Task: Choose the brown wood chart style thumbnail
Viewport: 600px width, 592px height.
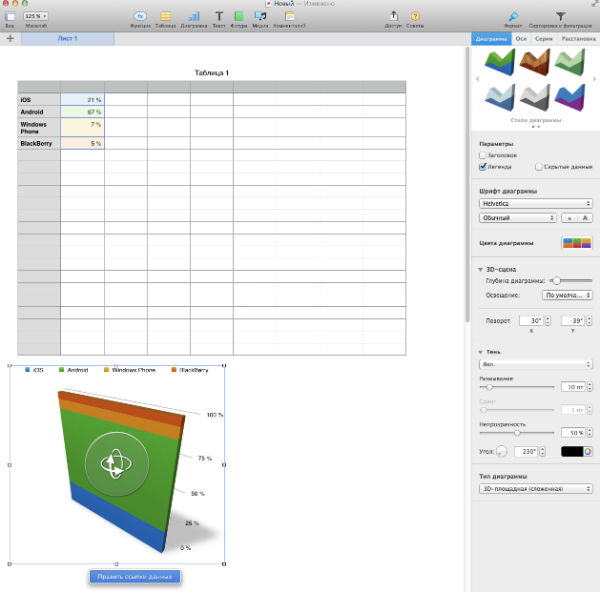Action: (535, 61)
